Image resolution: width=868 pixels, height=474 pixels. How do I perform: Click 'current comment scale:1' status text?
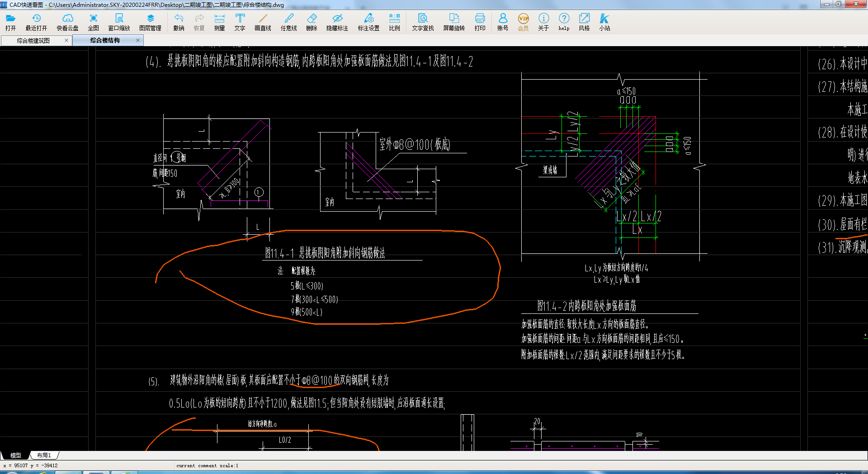[x=207, y=465]
